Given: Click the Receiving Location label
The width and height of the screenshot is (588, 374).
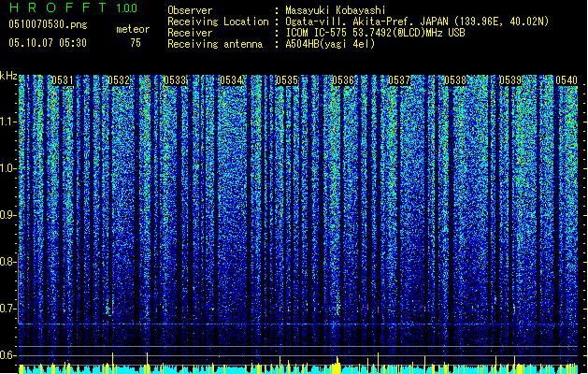Looking at the screenshot, I should (x=218, y=22).
